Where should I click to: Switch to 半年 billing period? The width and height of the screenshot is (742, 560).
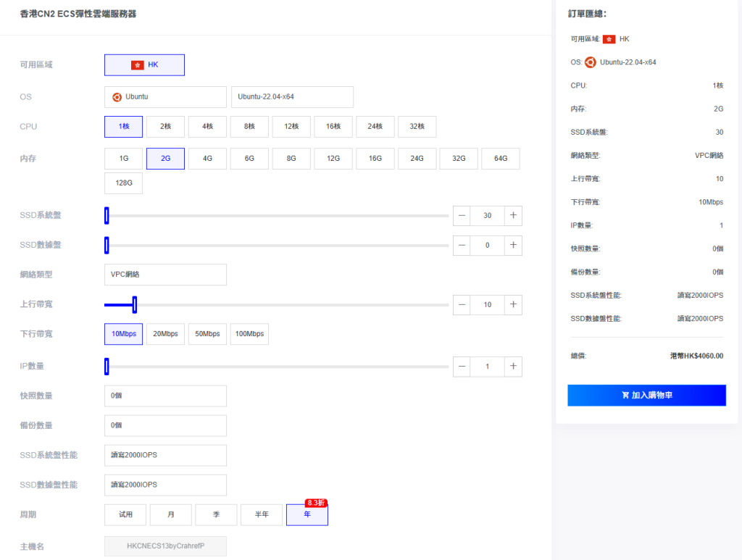262,515
